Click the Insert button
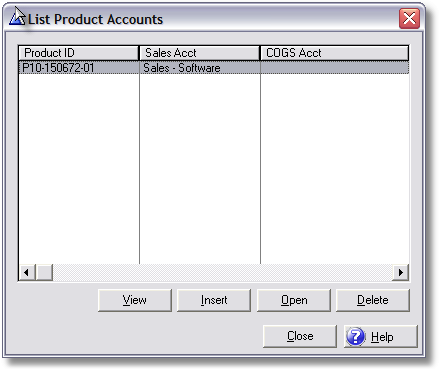440x372 pixels. (214, 300)
